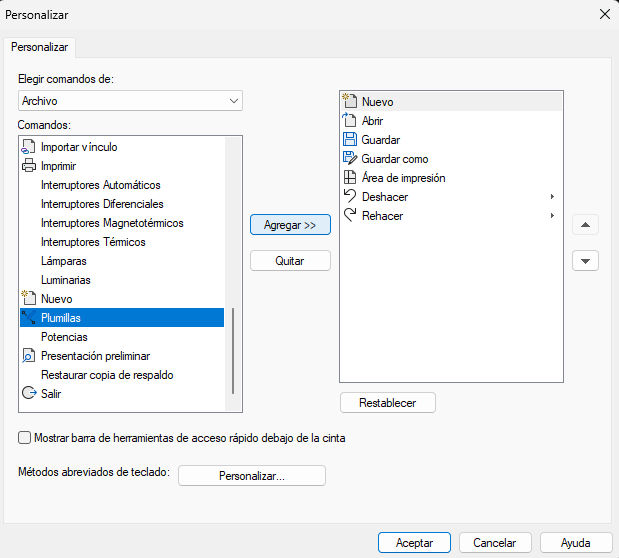Click the Deshacer undo arrow icon
The height and width of the screenshot is (558, 619).
349,196
